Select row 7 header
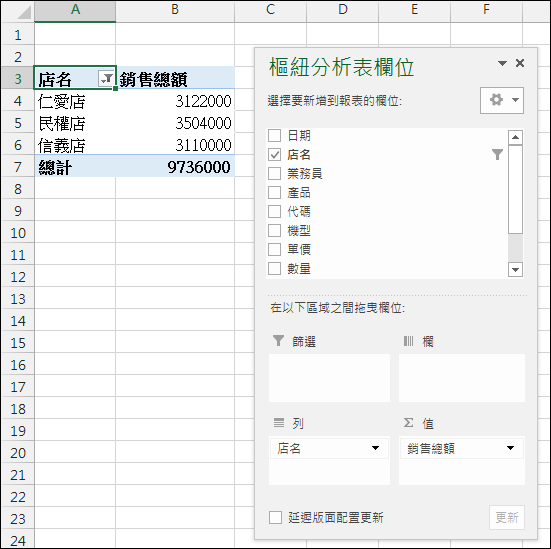 [18, 167]
